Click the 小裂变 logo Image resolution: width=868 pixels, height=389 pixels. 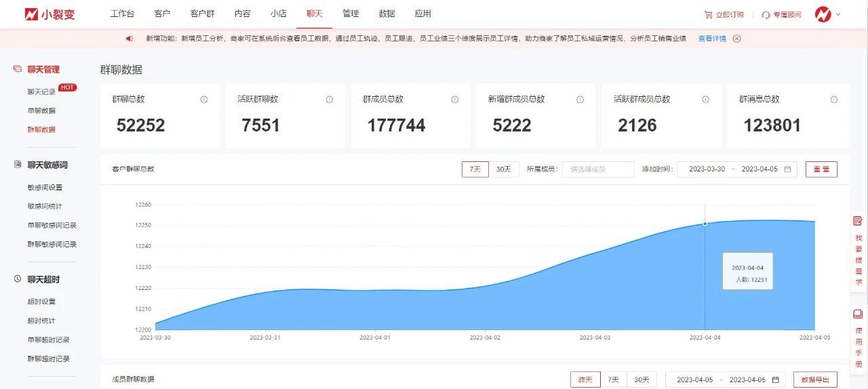50,14
